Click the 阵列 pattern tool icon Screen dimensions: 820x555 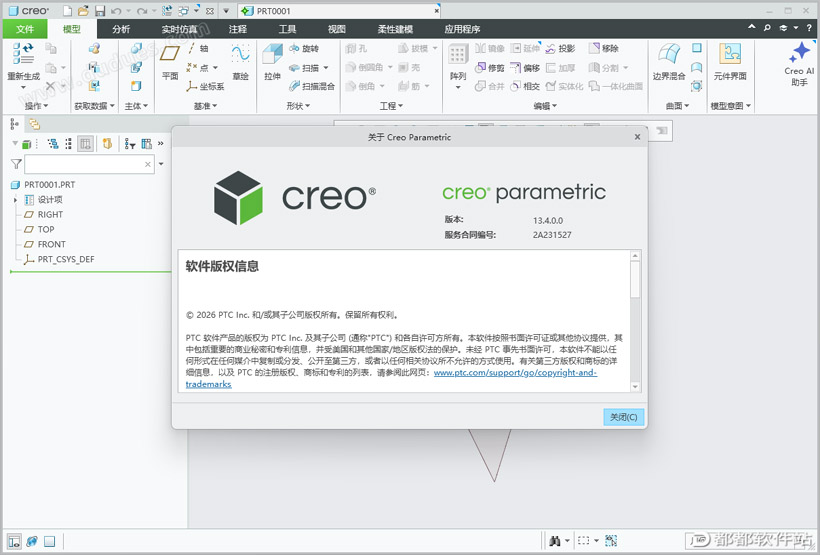458,55
